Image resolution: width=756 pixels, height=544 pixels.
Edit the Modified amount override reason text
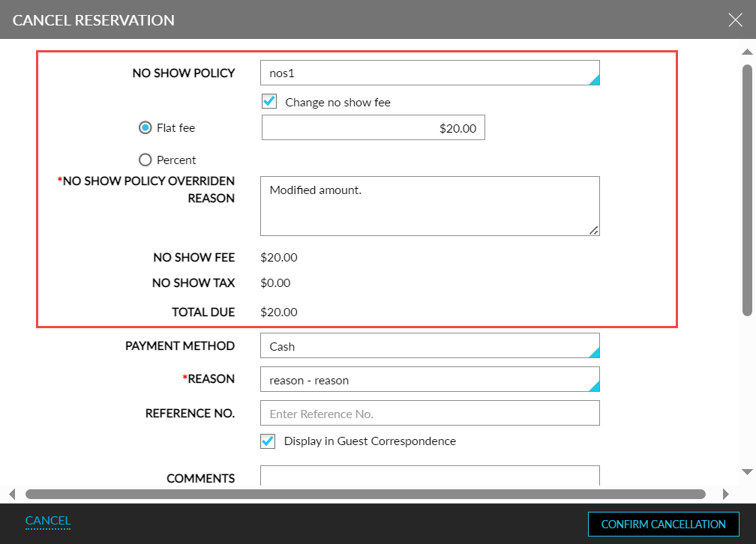(x=430, y=205)
